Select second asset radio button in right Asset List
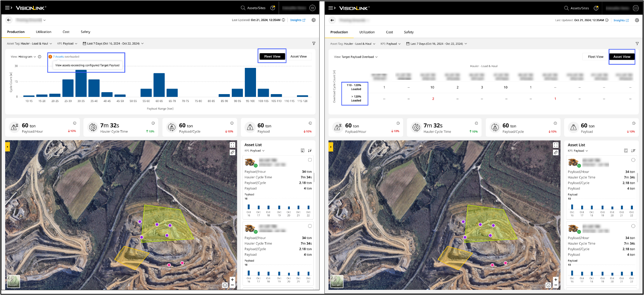 (633, 226)
